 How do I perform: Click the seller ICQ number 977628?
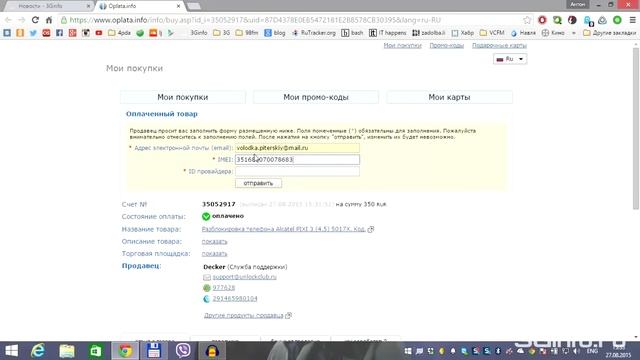click(x=224, y=288)
